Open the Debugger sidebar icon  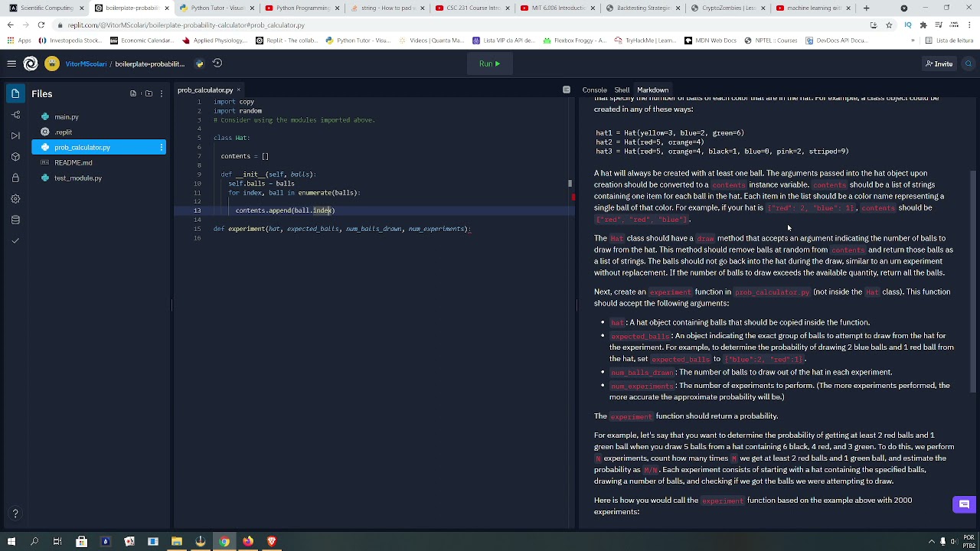[15, 135]
